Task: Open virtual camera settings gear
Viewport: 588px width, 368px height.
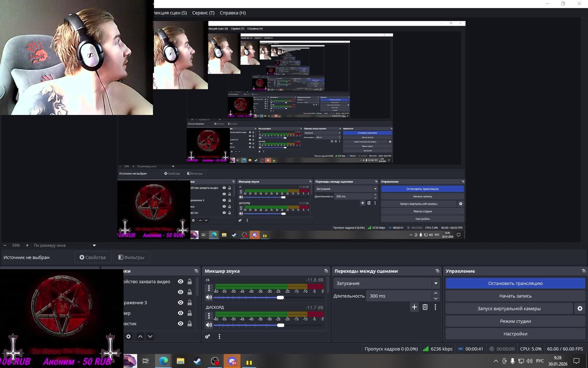Action: tap(580, 308)
